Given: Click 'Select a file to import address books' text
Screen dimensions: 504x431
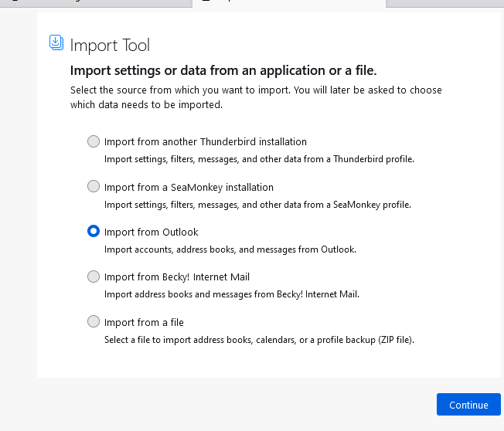Looking at the screenshot, I should tap(259, 340).
